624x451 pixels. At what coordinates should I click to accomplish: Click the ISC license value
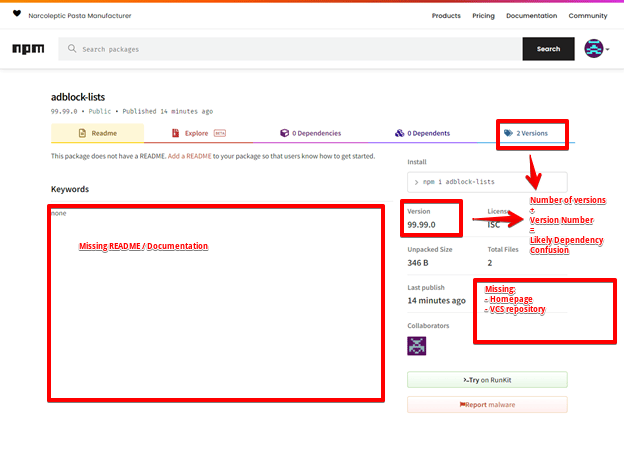pos(493,225)
